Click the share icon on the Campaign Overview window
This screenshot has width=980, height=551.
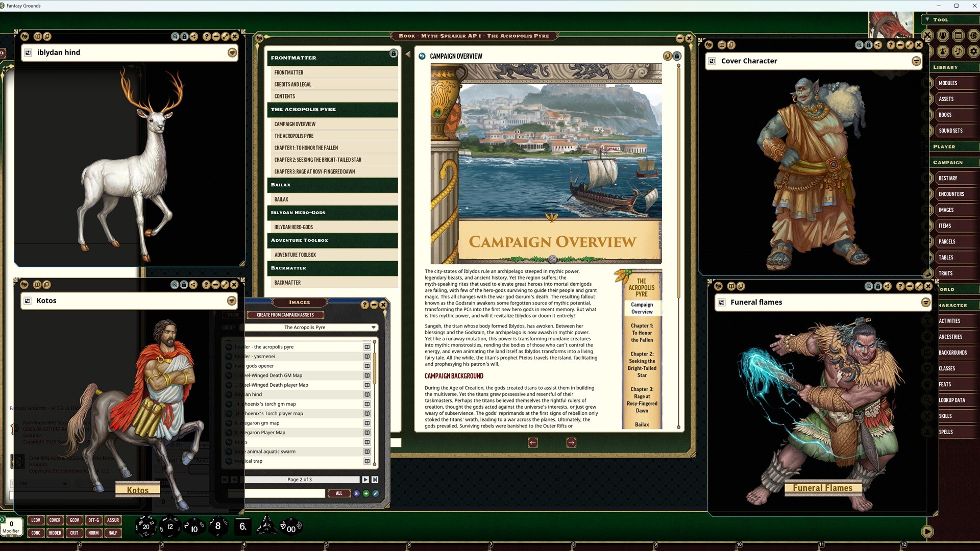667,56
